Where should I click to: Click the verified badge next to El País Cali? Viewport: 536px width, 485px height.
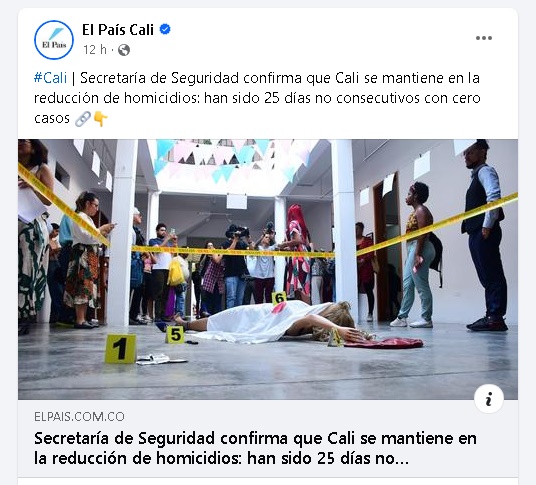tap(165, 29)
